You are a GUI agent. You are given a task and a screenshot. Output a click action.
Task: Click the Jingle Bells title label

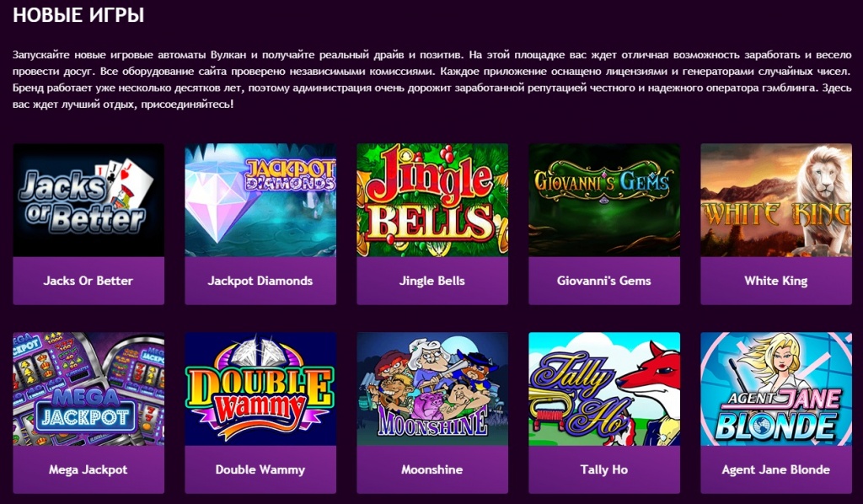click(x=432, y=281)
